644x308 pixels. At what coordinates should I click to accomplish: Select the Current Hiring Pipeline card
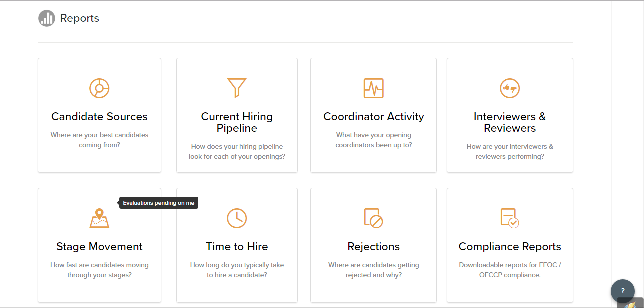237,115
